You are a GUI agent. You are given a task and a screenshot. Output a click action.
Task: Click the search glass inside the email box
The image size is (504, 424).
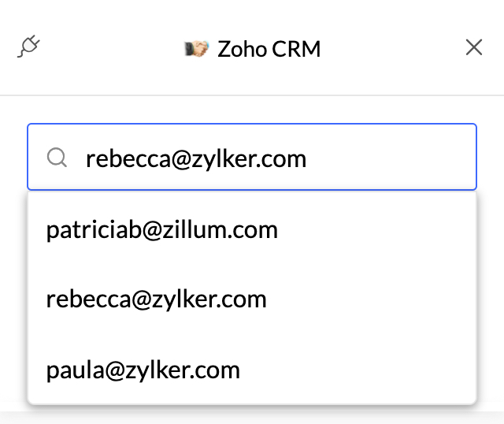(x=57, y=158)
